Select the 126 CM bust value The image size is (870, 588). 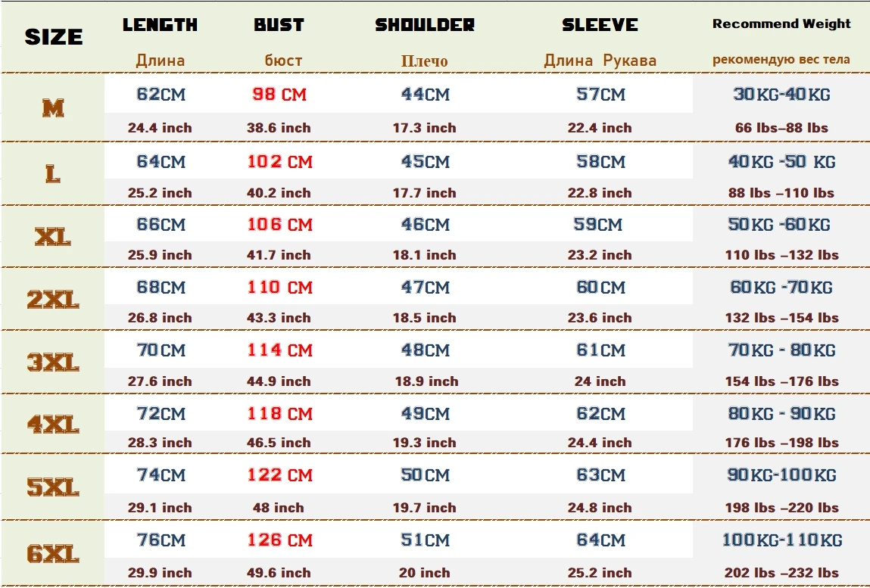coord(279,540)
